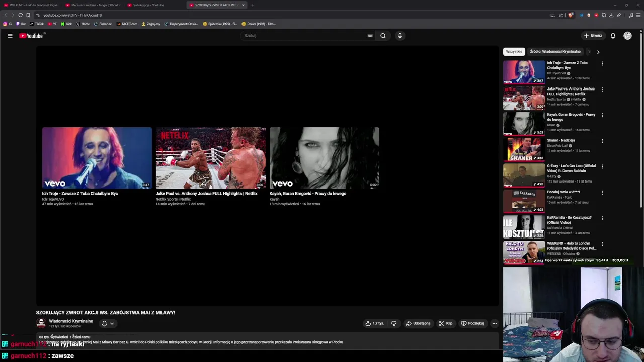Start voice search with microphone icon
This screenshot has height=362, width=644.
point(400,36)
